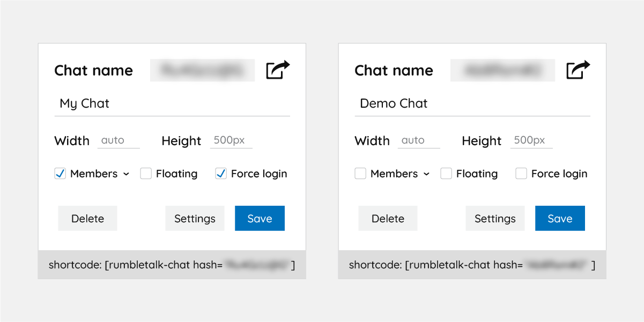
Task: Save the Demo Chat settings
Action: pos(560,218)
